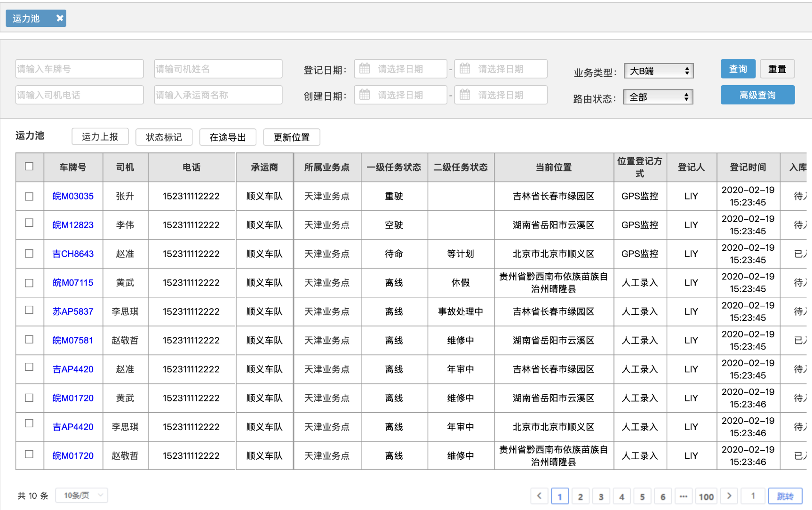The height and width of the screenshot is (510, 812).
Task: Open details for vehicle 皖M12823
Action: click(x=73, y=225)
